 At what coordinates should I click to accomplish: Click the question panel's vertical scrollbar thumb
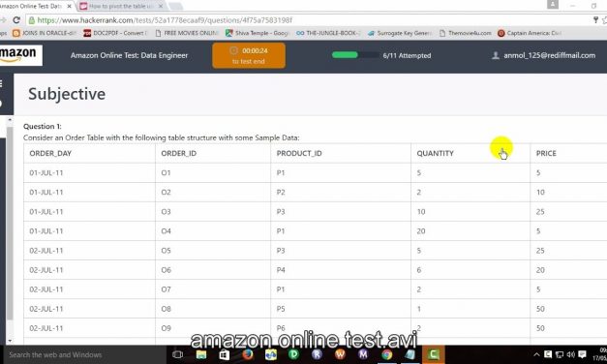[10, 223]
